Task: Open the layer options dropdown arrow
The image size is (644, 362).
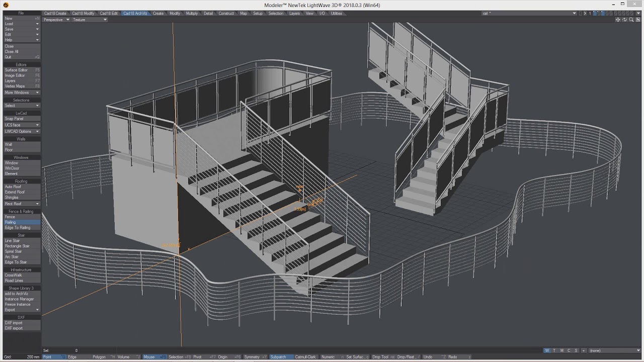Action: pyautogui.click(x=638, y=14)
